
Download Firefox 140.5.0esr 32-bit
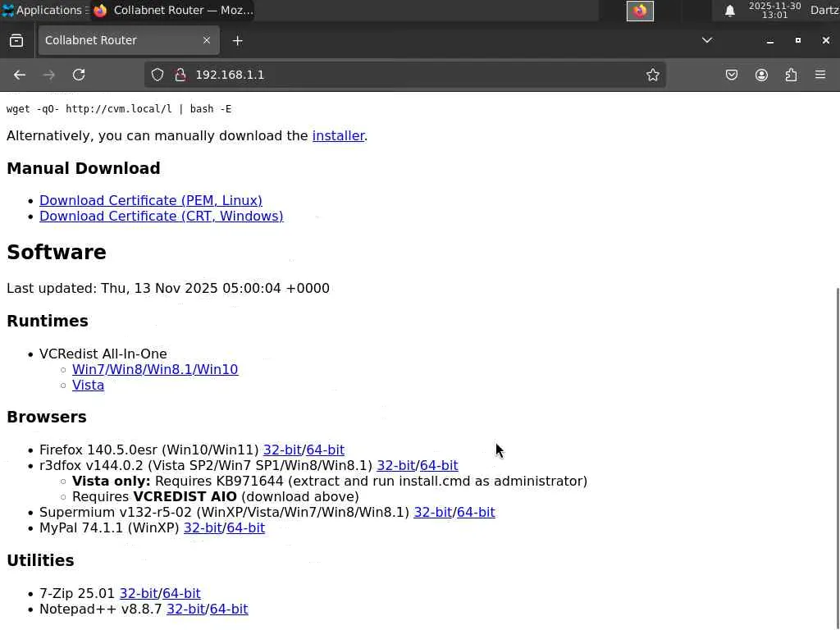pyautogui.click(x=282, y=450)
